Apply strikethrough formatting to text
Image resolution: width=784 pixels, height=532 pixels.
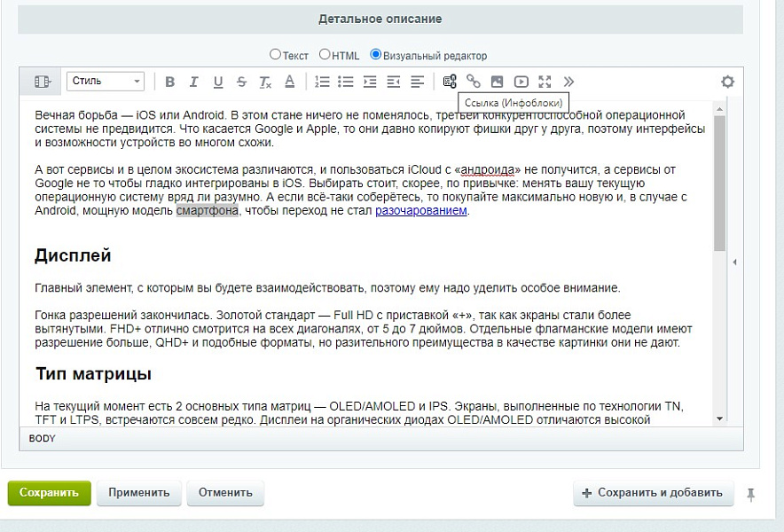(241, 82)
